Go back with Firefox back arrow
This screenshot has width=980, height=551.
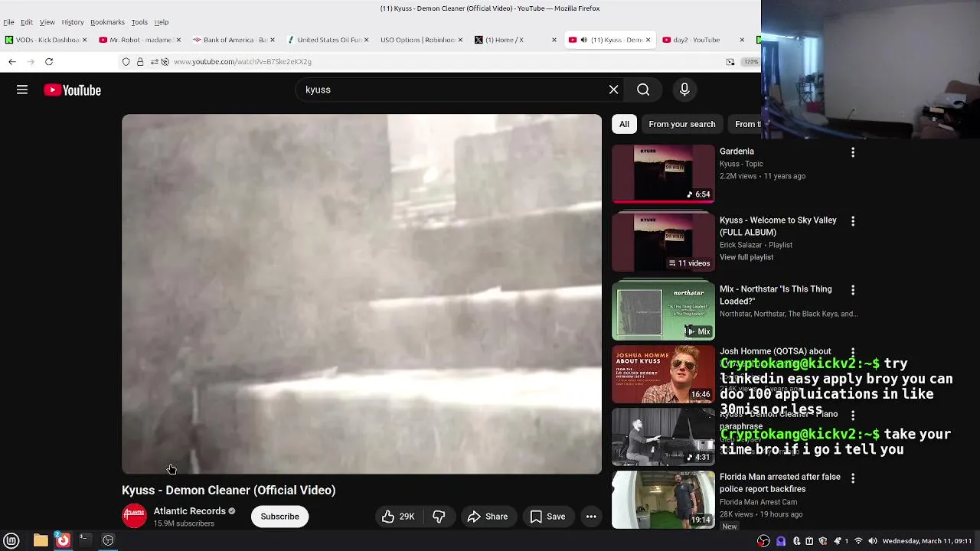12,61
